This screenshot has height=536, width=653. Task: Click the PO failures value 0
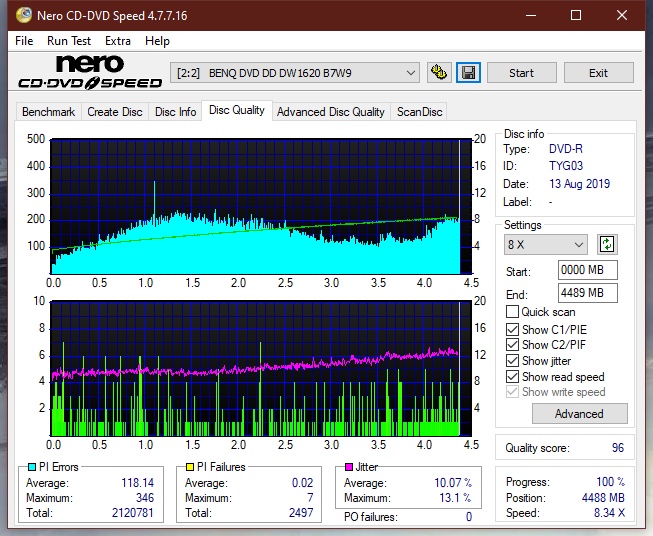[x=469, y=517]
